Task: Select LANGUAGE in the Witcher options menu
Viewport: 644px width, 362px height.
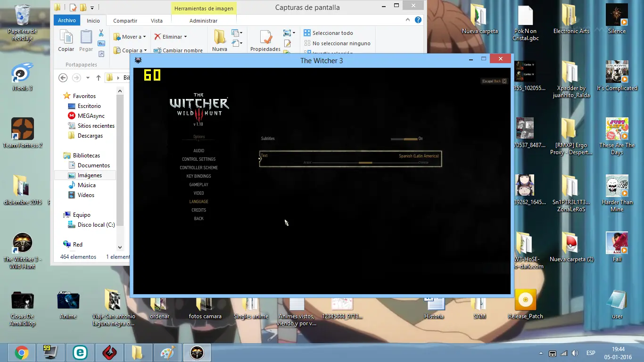Action: click(199, 202)
